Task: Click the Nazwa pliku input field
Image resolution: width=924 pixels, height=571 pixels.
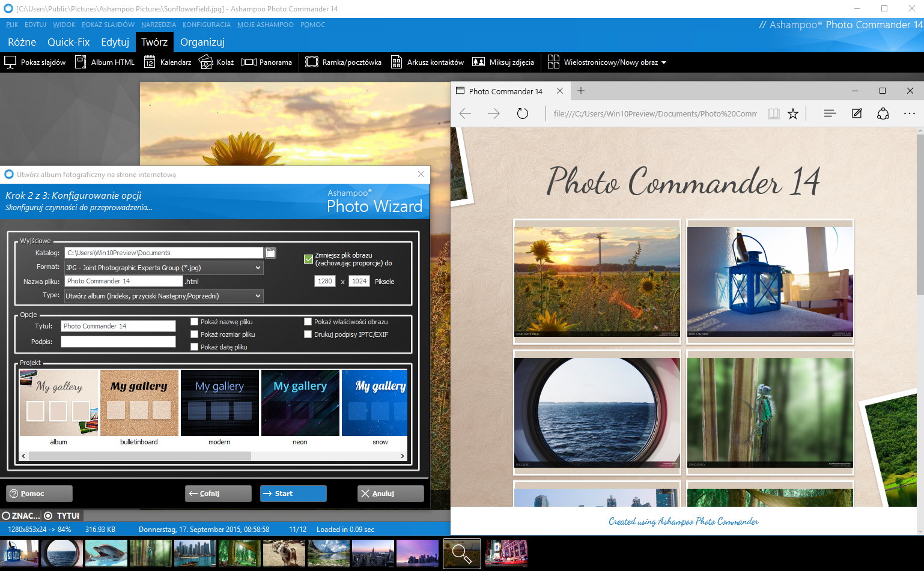Action: [123, 281]
